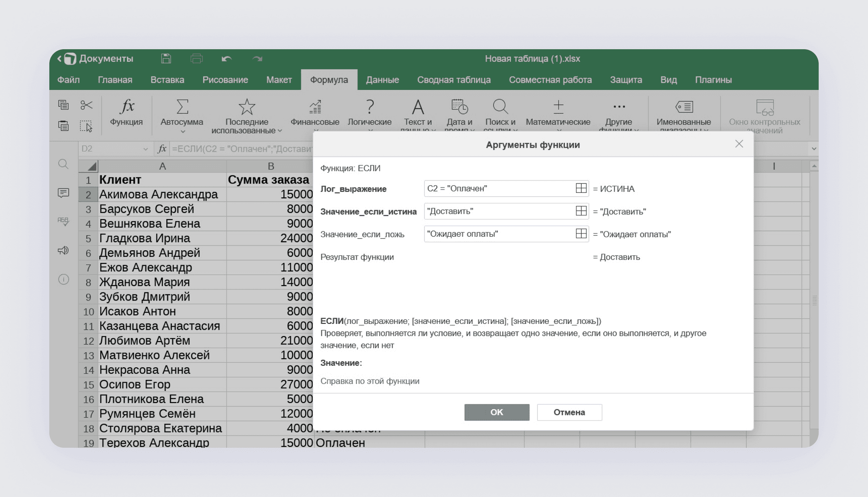The image size is (868, 497).
Task: Open the feedback megaphone icon in sidebar
Action: tap(63, 250)
